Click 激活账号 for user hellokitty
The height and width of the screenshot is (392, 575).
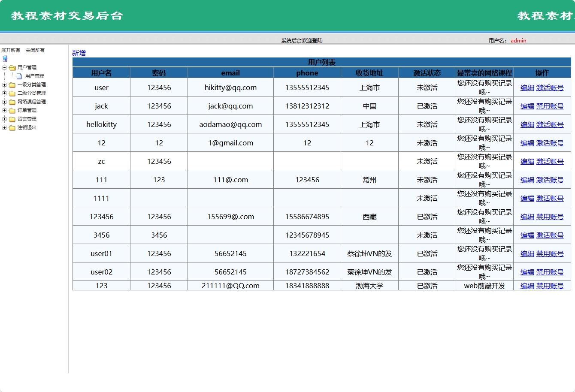point(550,124)
